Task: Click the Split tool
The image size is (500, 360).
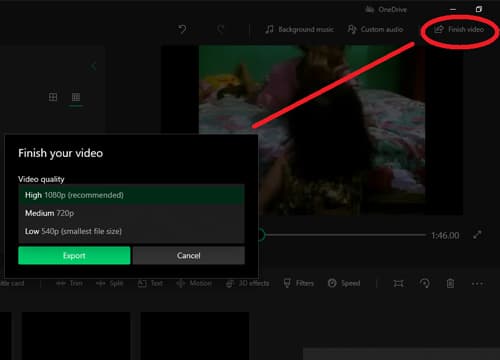Action: (110, 283)
